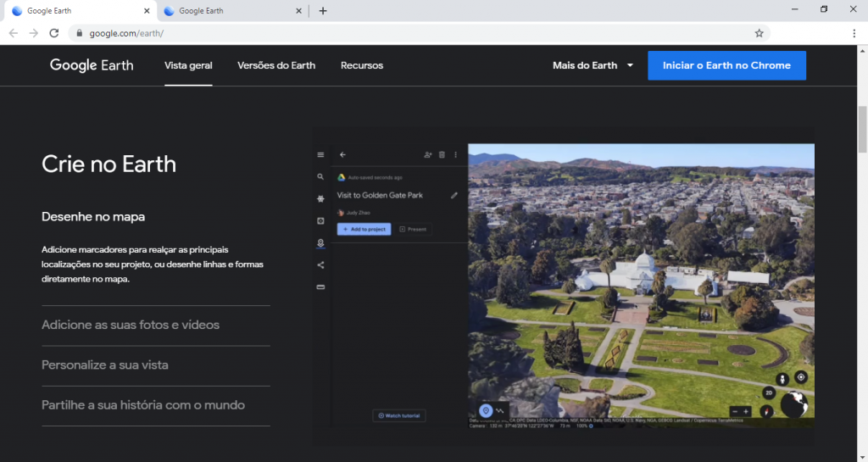The height and width of the screenshot is (462, 868).
Task: Bookmark this page with the star icon
Action: [759, 33]
